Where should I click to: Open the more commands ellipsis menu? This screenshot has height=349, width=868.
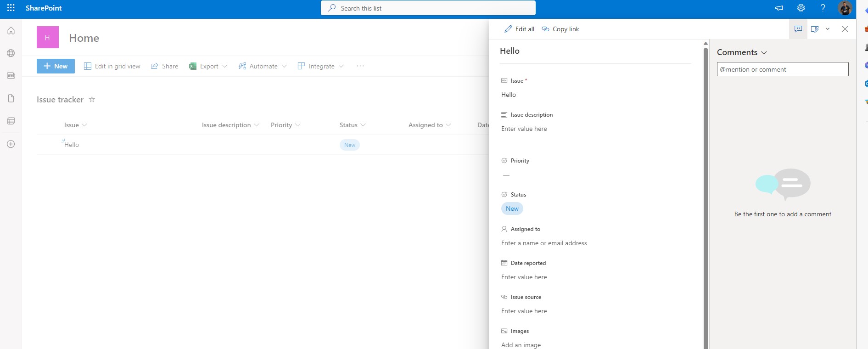[x=360, y=66]
